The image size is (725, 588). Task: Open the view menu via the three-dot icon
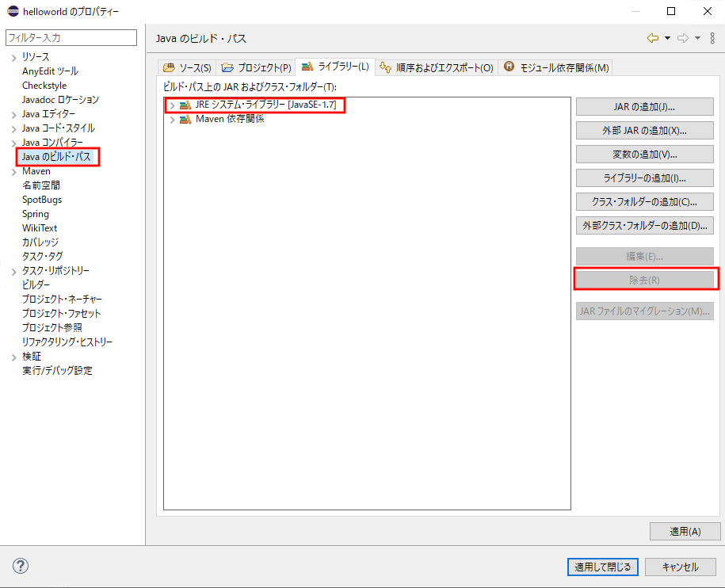712,37
